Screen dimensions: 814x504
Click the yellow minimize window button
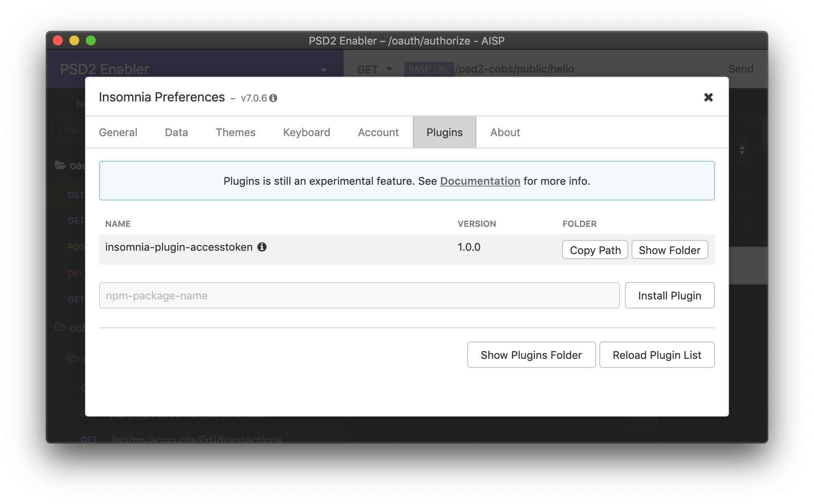(74, 40)
